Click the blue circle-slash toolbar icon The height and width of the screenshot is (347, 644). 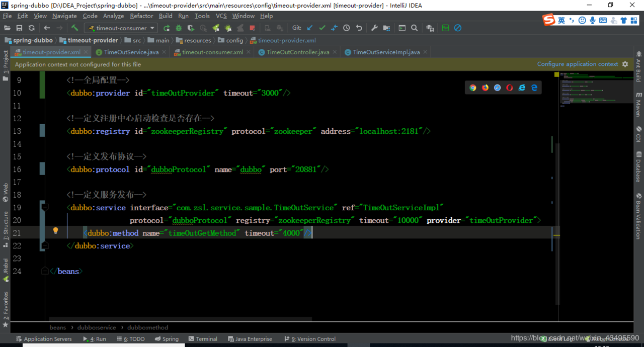click(458, 28)
